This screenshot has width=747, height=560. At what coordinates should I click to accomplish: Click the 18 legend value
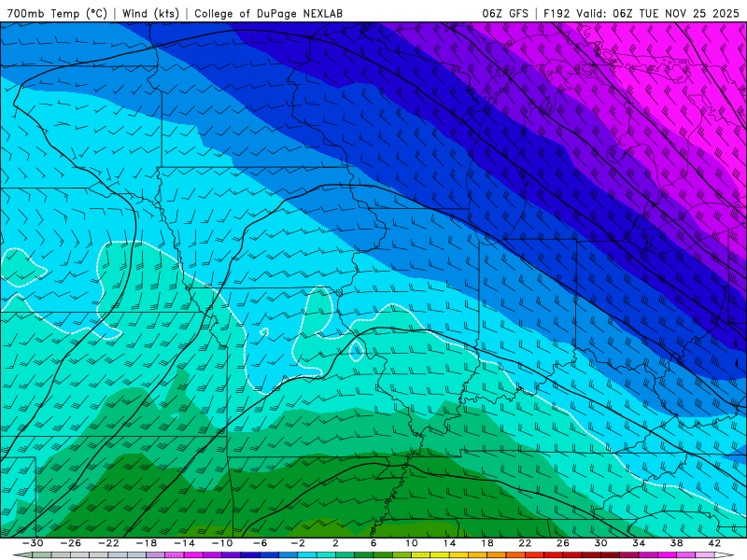point(486,543)
